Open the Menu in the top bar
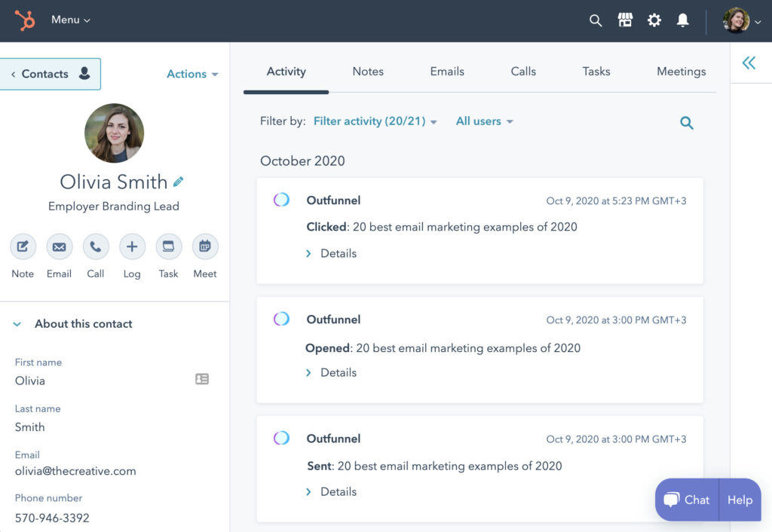This screenshot has width=772, height=532. (x=70, y=20)
